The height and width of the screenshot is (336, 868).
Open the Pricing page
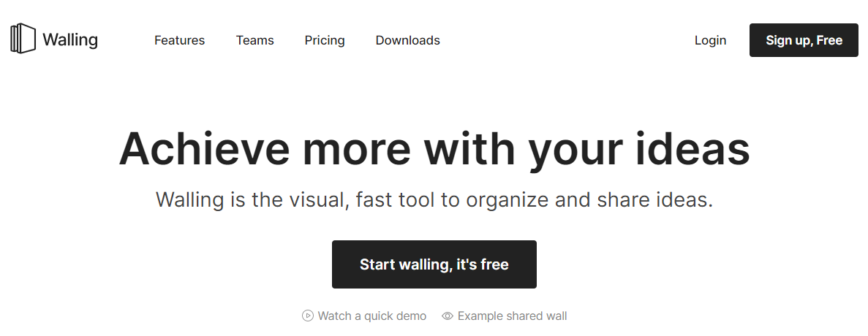pyautogui.click(x=325, y=40)
